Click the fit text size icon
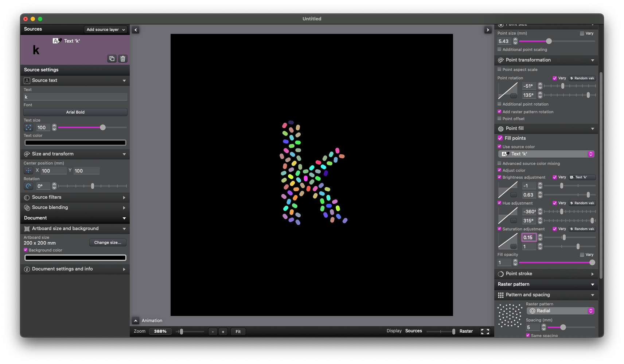Image resolution: width=624 pixels, height=364 pixels. click(x=28, y=127)
